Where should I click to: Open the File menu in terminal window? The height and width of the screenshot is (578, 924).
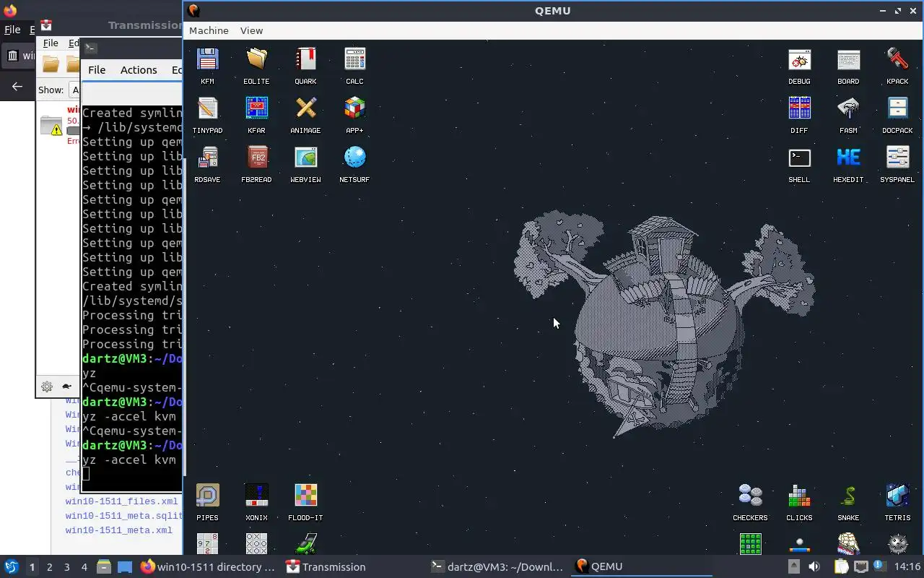tap(97, 70)
